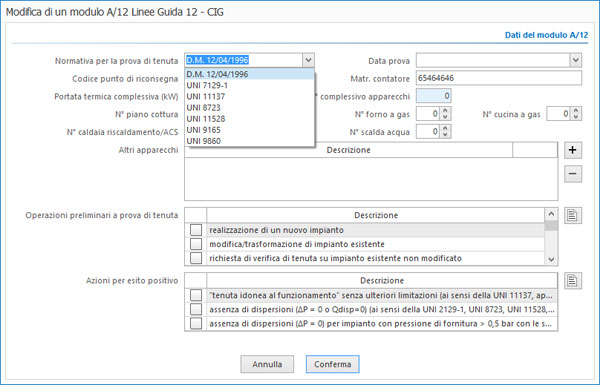600x385 pixels.
Task: Click the Annulla button
Action: click(267, 364)
